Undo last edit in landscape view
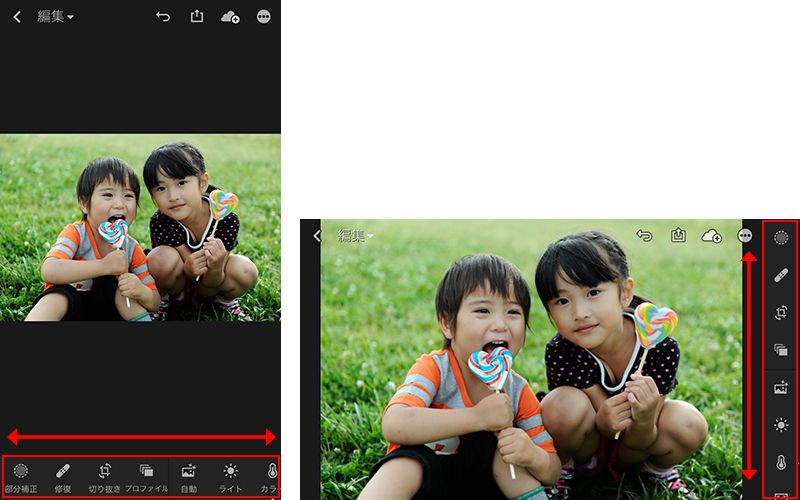Image resolution: width=800 pixels, height=500 pixels. coord(644,235)
